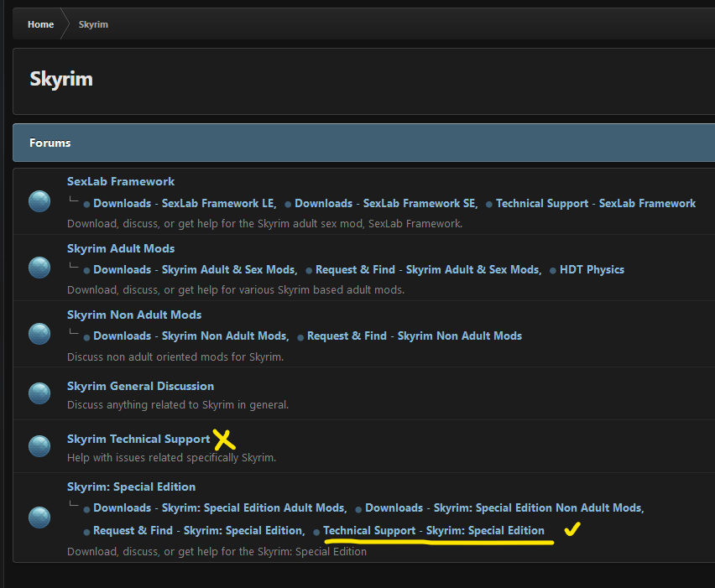This screenshot has height=588, width=715.
Task: Click 'Help with issues related specifically Skyrim.'
Action: (x=171, y=458)
